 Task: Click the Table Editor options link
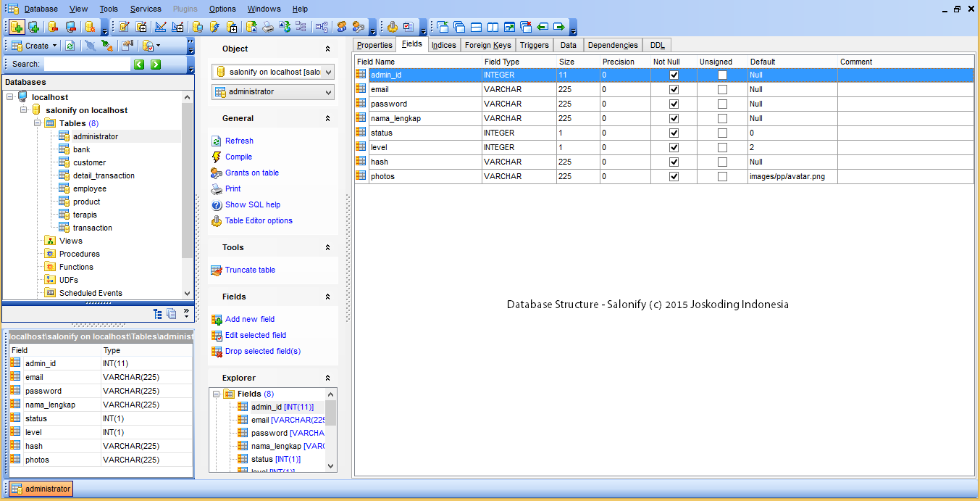pos(259,220)
